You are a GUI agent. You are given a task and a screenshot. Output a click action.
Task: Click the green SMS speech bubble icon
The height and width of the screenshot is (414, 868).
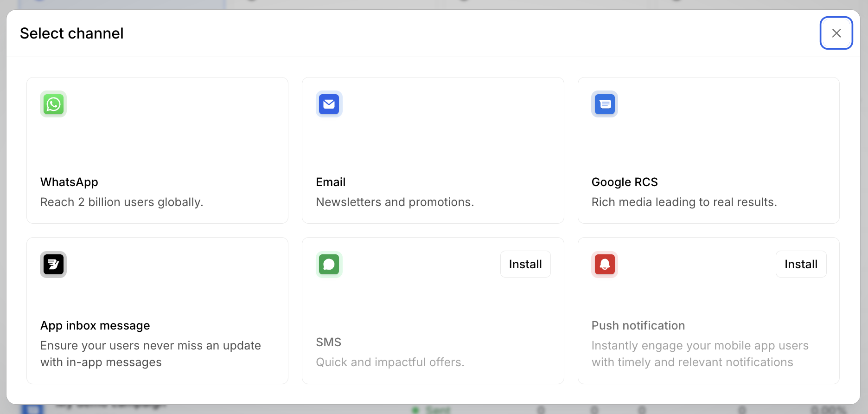tap(329, 265)
